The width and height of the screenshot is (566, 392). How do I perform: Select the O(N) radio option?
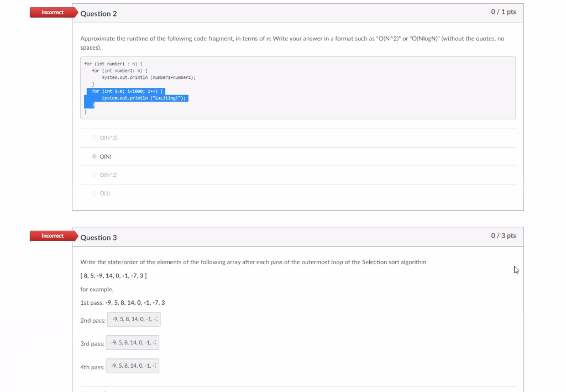click(x=94, y=156)
